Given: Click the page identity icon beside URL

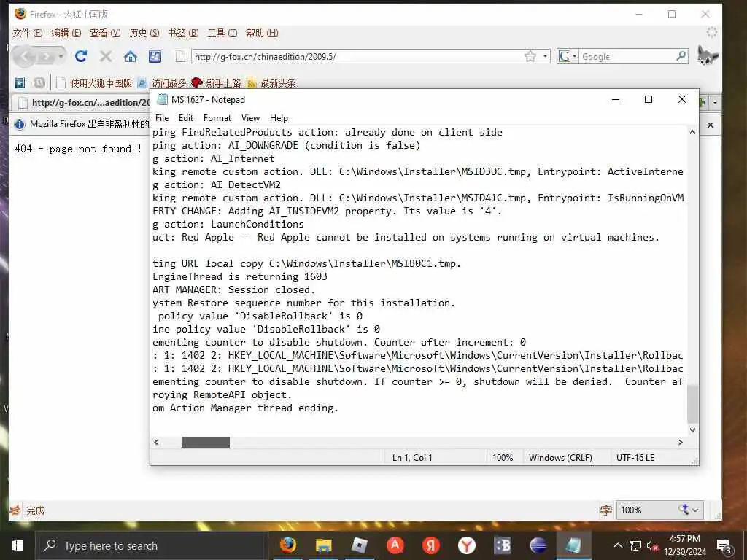Looking at the screenshot, I should point(181,57).
